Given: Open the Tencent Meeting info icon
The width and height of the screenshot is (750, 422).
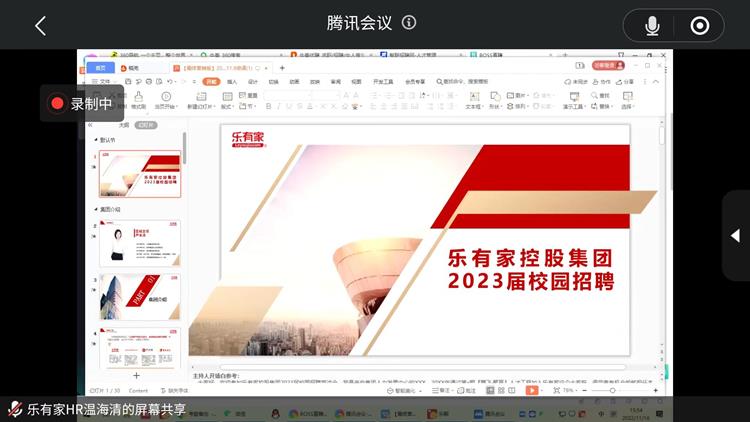Looking at the screenshot, I should coord(409,23).
